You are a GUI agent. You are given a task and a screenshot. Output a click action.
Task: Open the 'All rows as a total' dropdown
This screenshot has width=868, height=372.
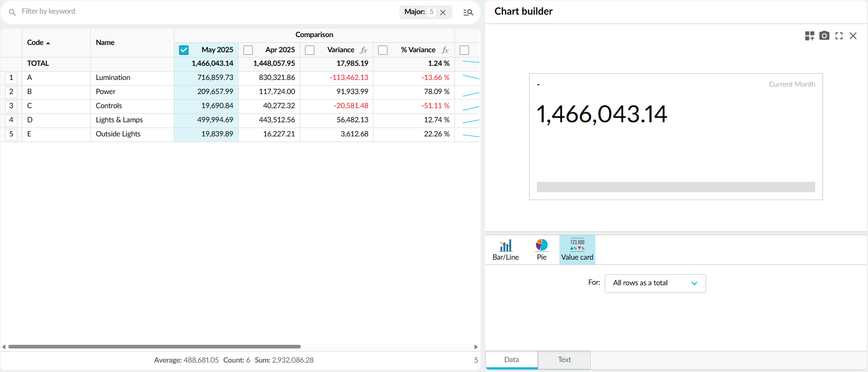pos(655,283)
